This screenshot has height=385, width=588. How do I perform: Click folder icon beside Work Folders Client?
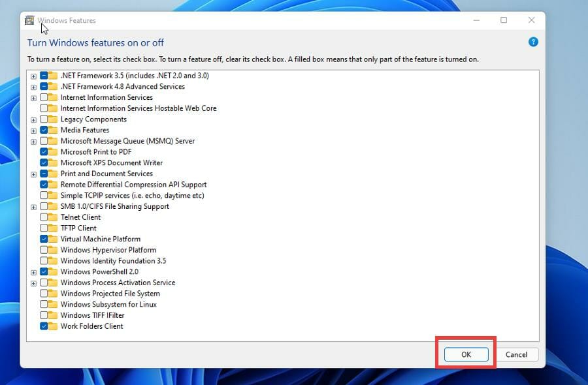click(x=53, y=326)
